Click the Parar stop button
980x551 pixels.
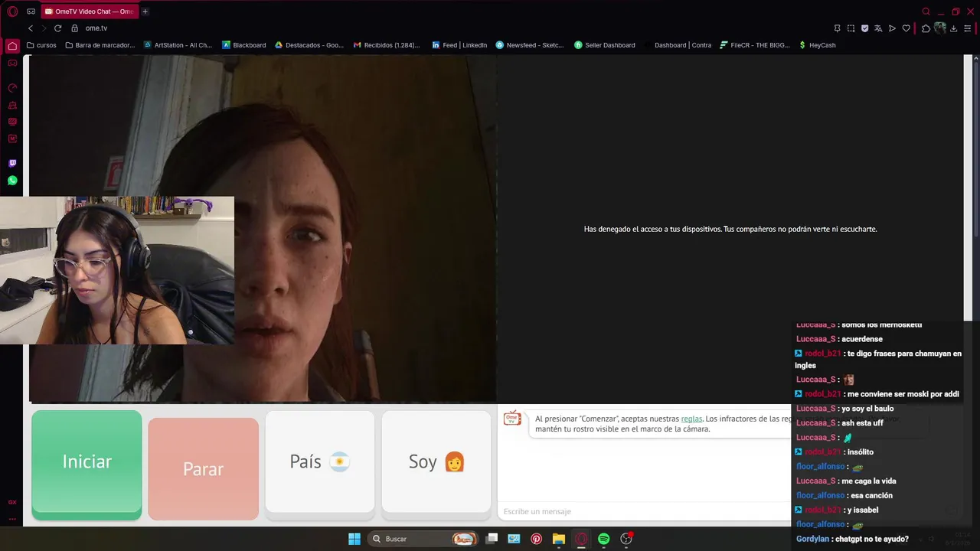pyautogui.click(x=203, y=468)
